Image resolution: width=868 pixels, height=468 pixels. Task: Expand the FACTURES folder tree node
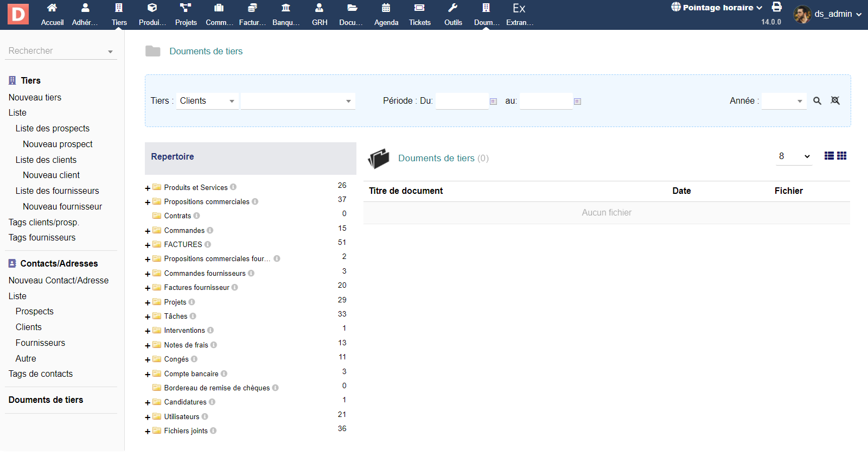coord(148,245)
